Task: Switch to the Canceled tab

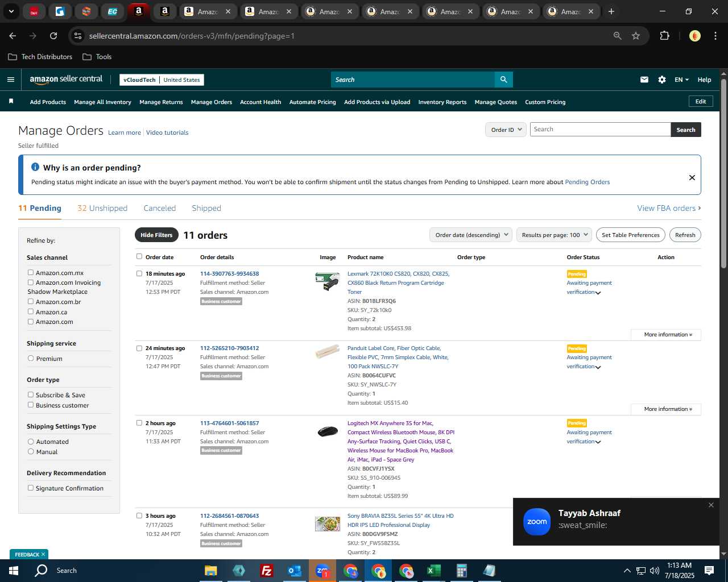Action: pos(160,208)
